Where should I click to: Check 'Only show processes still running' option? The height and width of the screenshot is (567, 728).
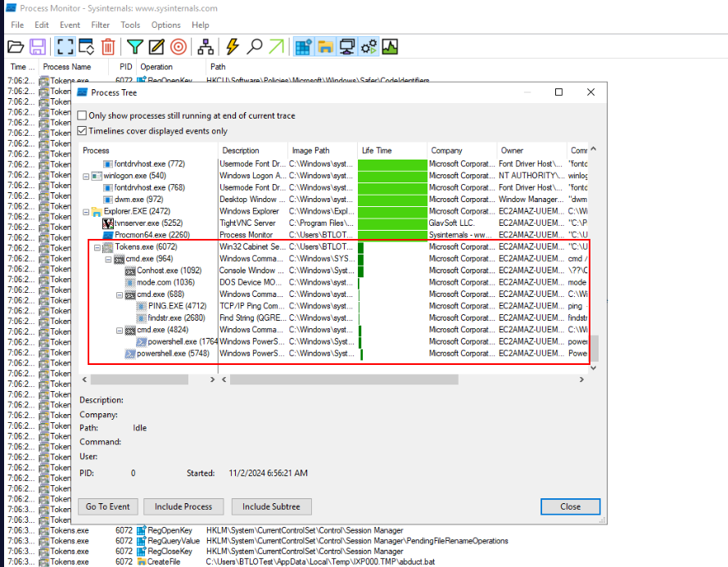(82, 115)
